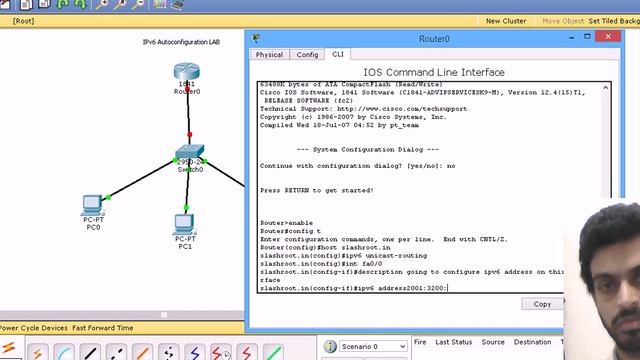Click the Paste icon in top toolbar
The width and height of the screenshot is (640, 360).
pos(44,4)
